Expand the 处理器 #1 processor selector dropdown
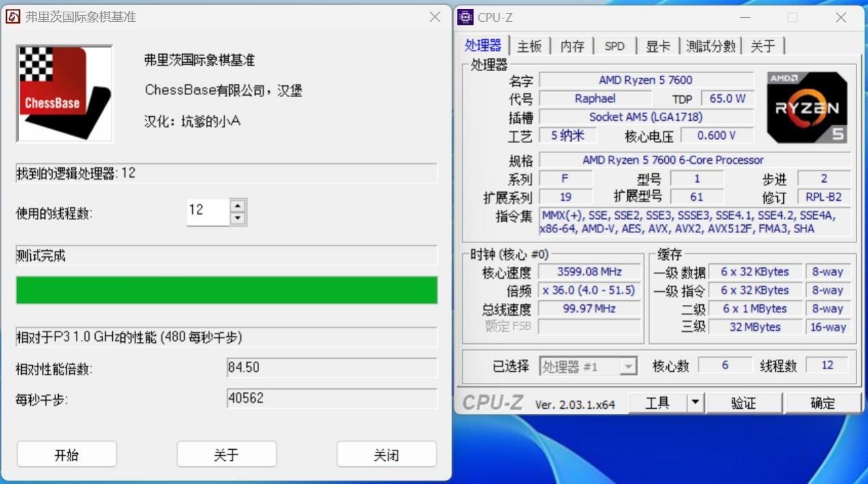The width and height of the screenshot is (868, 484). 627,366
